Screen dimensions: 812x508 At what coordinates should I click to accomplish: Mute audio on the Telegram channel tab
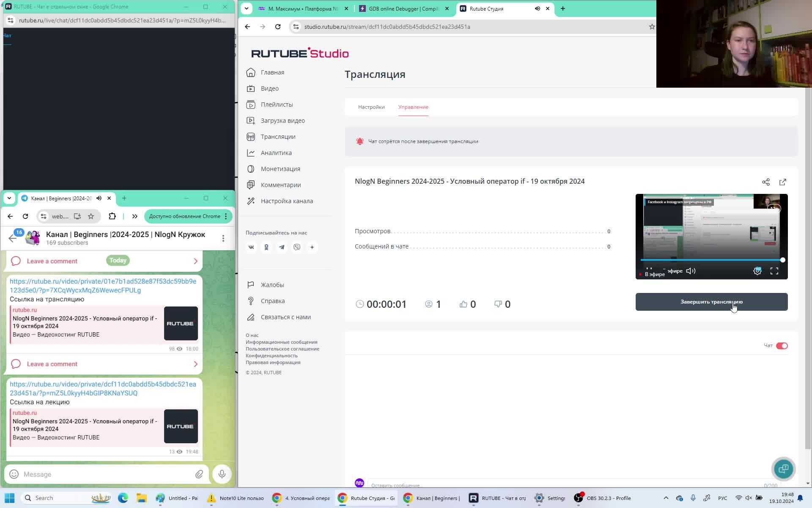tap(99, 198)
